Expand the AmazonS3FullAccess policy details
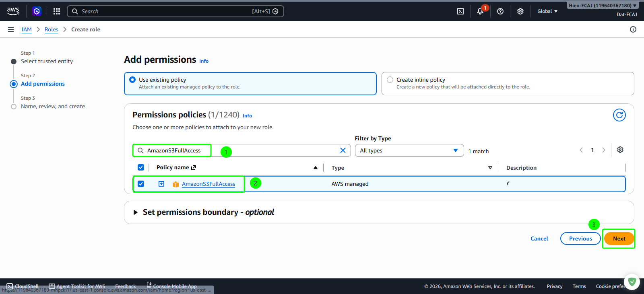This screenshot has height=294, width=644. coord(161,184)
